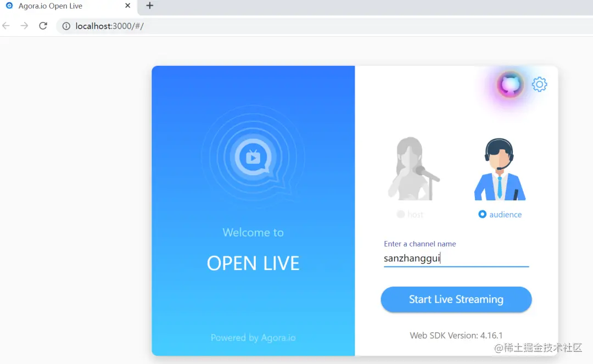Click the OPEN LIVE heading

click(x=253, y=263)
